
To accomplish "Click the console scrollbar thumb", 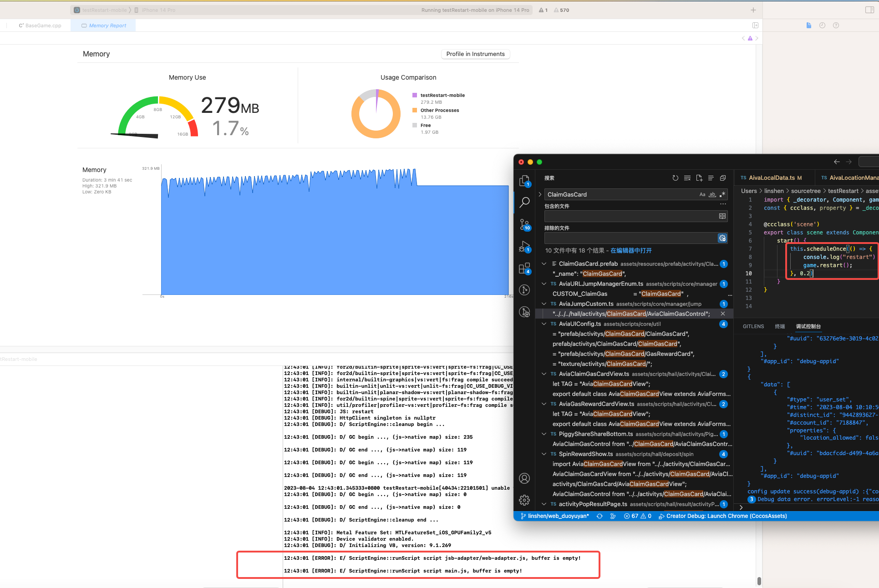I will coord(759,581).
